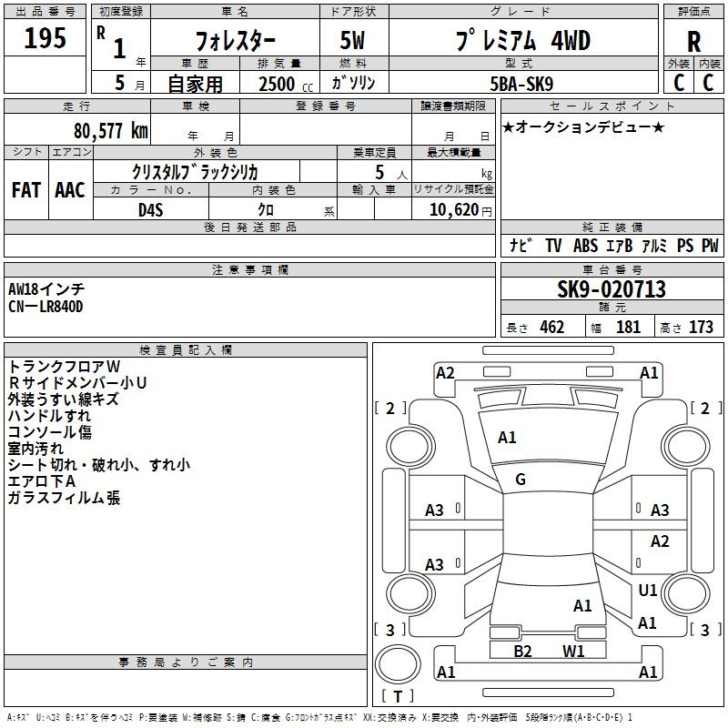Click inspector note シート切れ・破れ小、すれ小

99,465
